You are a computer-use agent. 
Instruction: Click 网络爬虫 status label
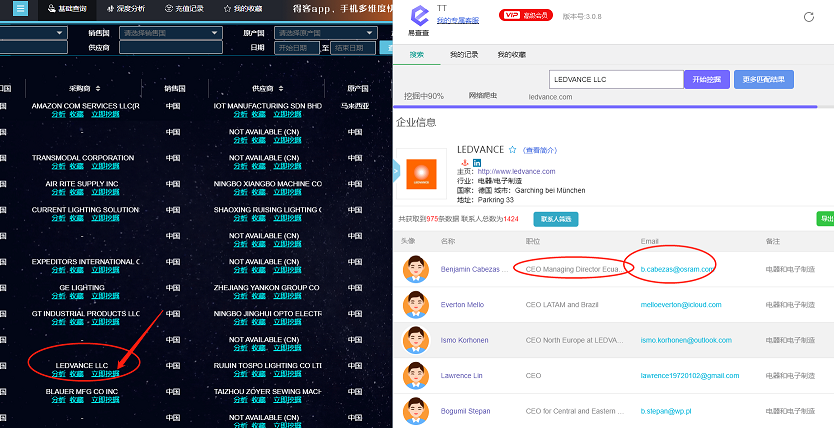[482, 96]
